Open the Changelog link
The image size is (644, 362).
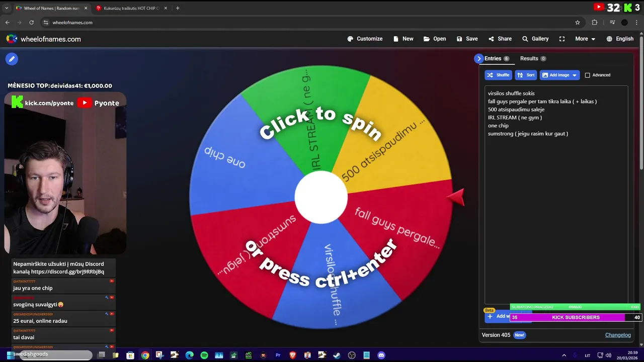[618, 335]
